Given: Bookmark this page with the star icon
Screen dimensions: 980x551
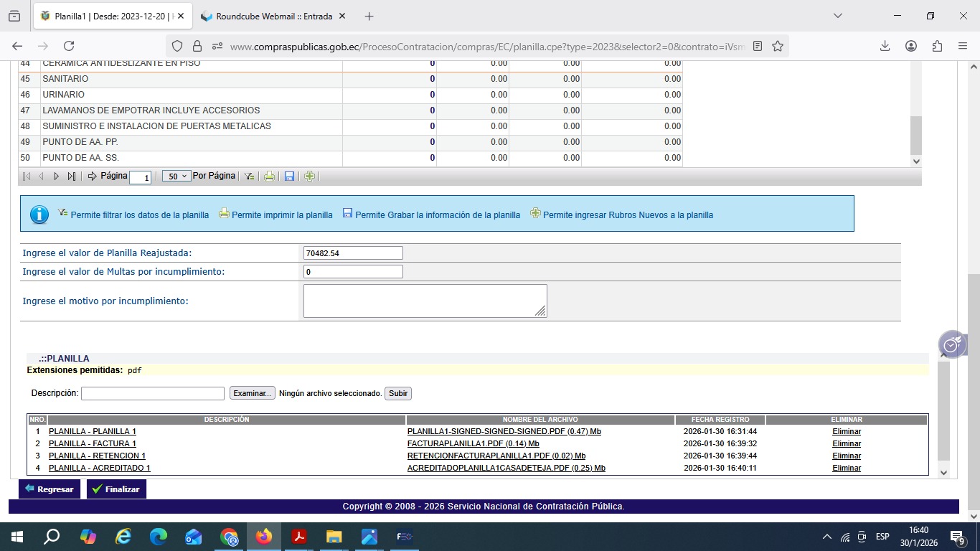Looking at the screenshot, I should (x=777, y=46).
